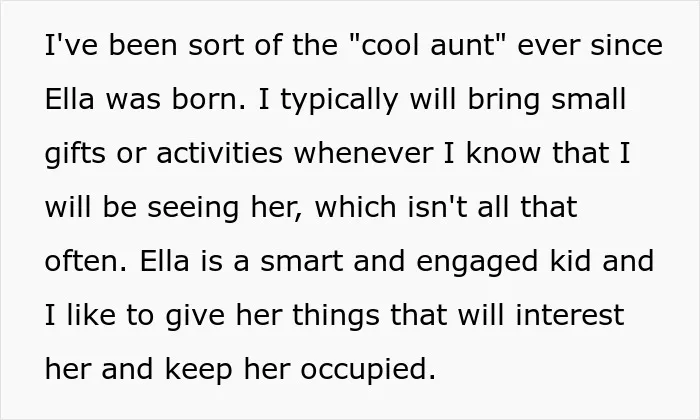Image resolution: width=700 pixels, height=420 pixels.
Task: Click the word "smart" in the paragraph
Action: point(302,261)
